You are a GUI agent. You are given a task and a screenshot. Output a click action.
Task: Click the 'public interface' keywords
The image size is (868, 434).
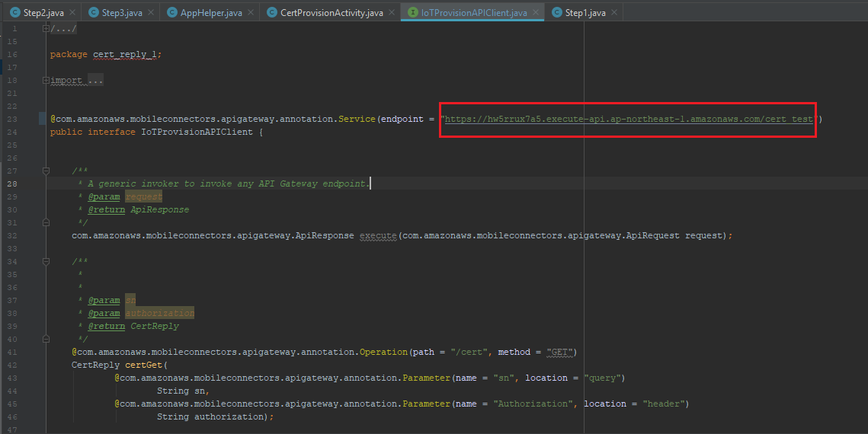[x=92, y=132]
